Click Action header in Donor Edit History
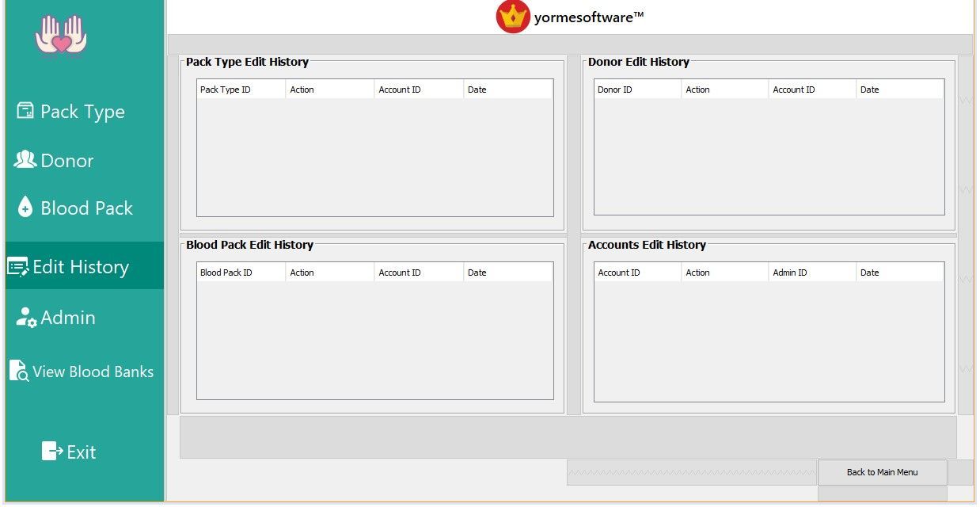This screenshot has width=980, height=507. coord(725,90)
